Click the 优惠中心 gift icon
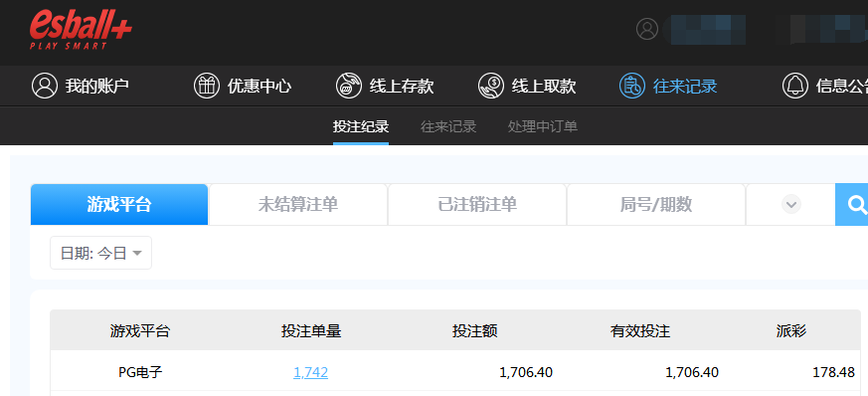Viewport: 868px width, 396px height. [x=207, y=86]
